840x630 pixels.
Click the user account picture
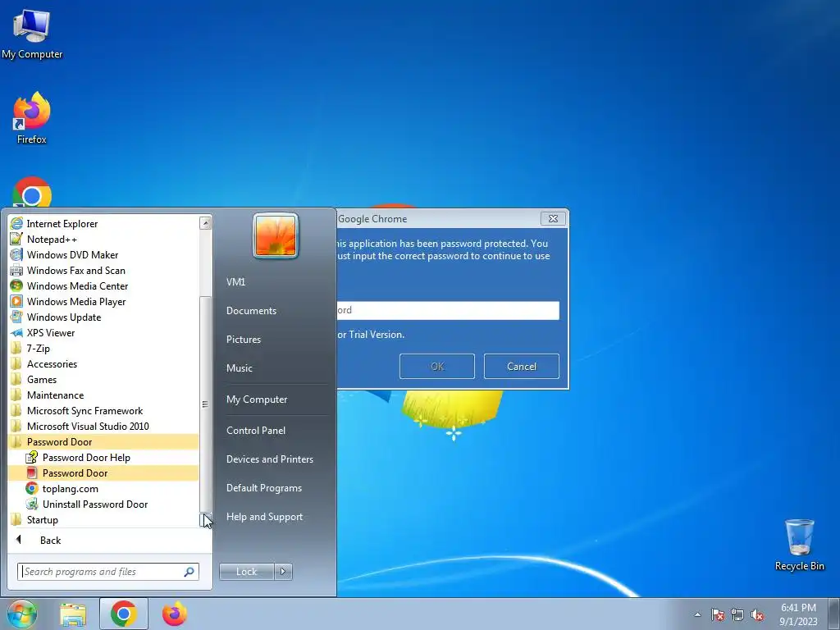click(276, 235)
